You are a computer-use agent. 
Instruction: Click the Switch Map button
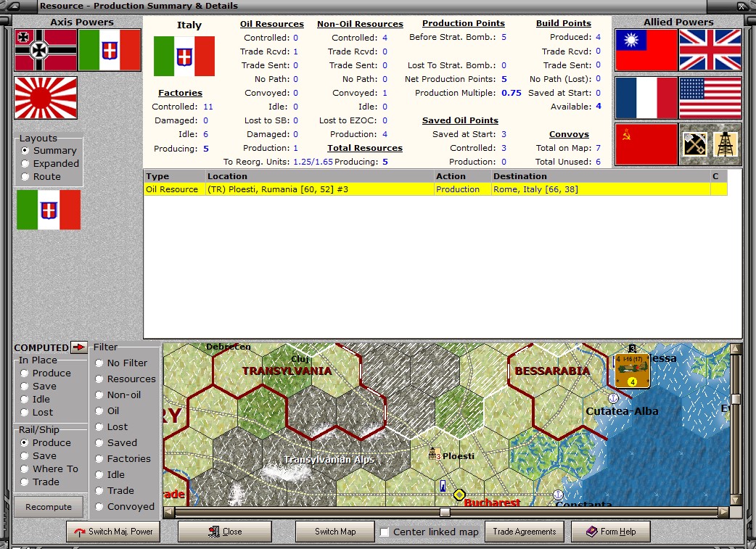point(335,531)
